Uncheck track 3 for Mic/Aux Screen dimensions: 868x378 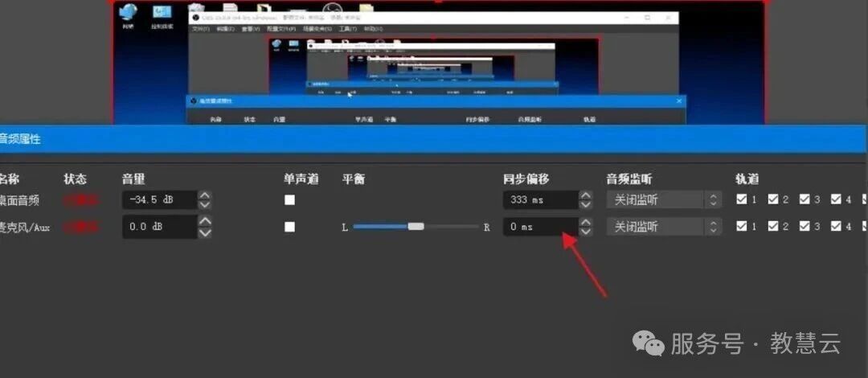click(805, 227)
